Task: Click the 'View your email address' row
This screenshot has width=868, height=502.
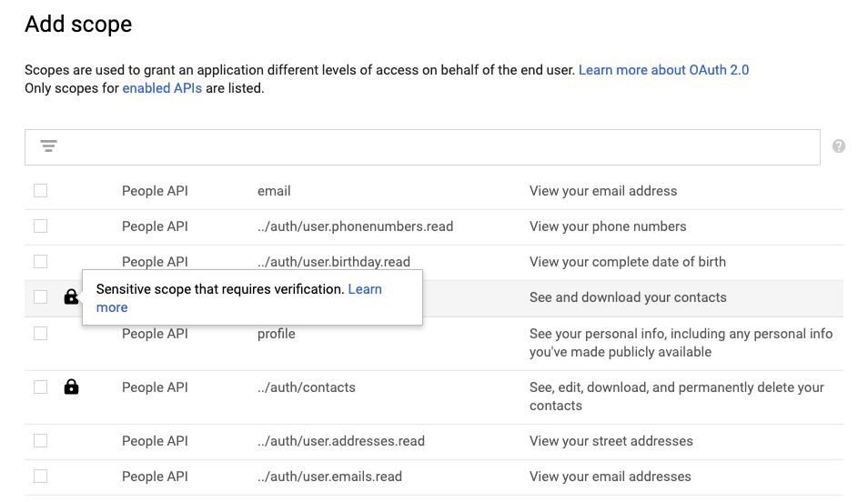Action: click(603, 191)
